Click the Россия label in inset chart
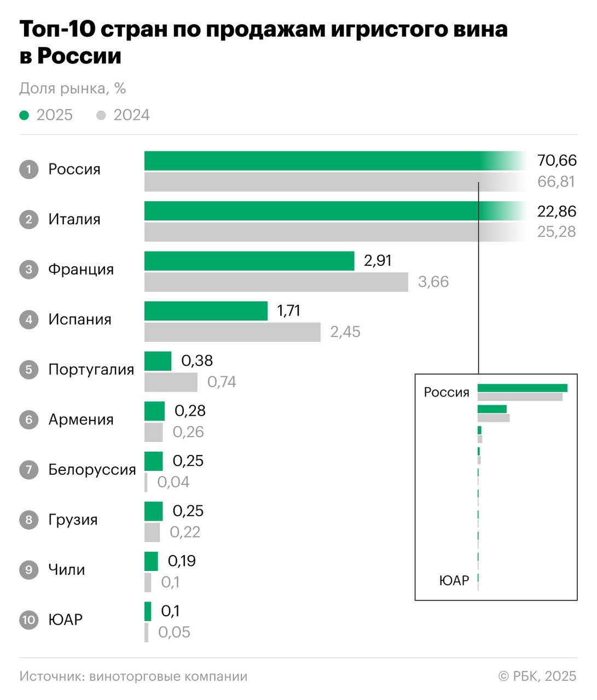597x700 pixels. 447,392
